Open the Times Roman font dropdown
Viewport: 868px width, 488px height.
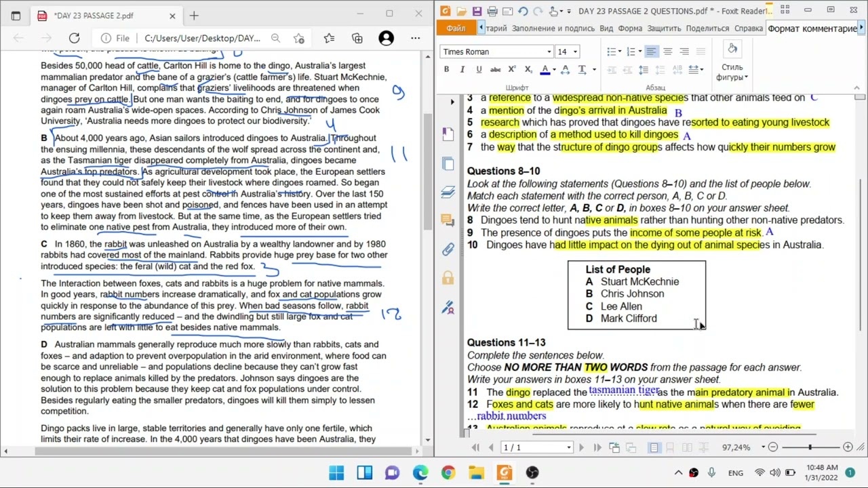[x=549, y=52]
